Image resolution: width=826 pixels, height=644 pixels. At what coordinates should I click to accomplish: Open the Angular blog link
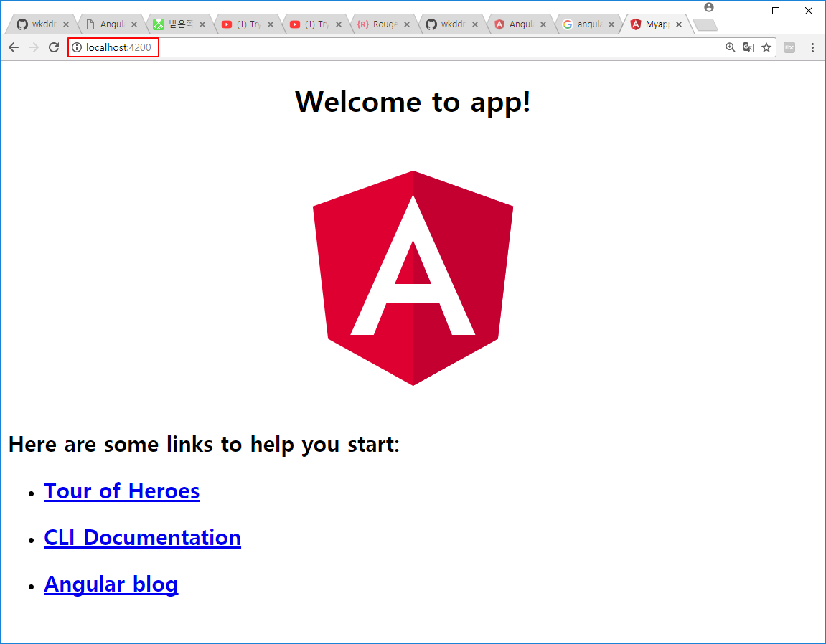click(x=111, y=584)
